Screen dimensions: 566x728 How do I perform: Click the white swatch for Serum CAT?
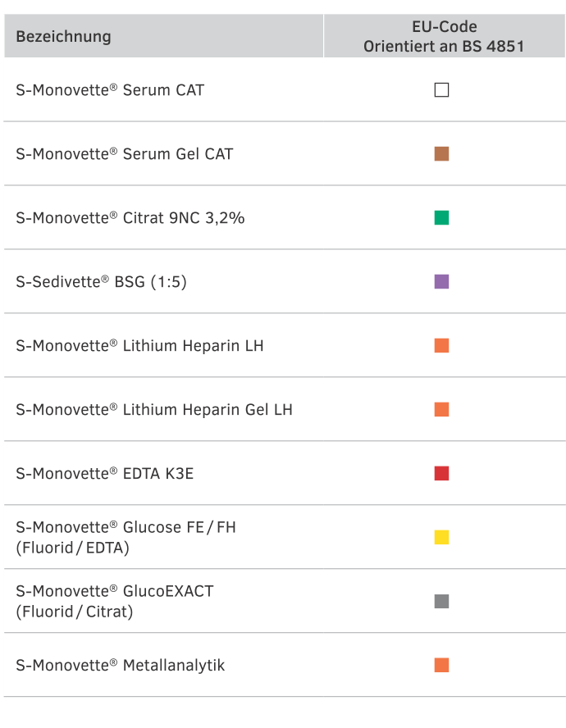pyautogui.click(x=441, y=90)
